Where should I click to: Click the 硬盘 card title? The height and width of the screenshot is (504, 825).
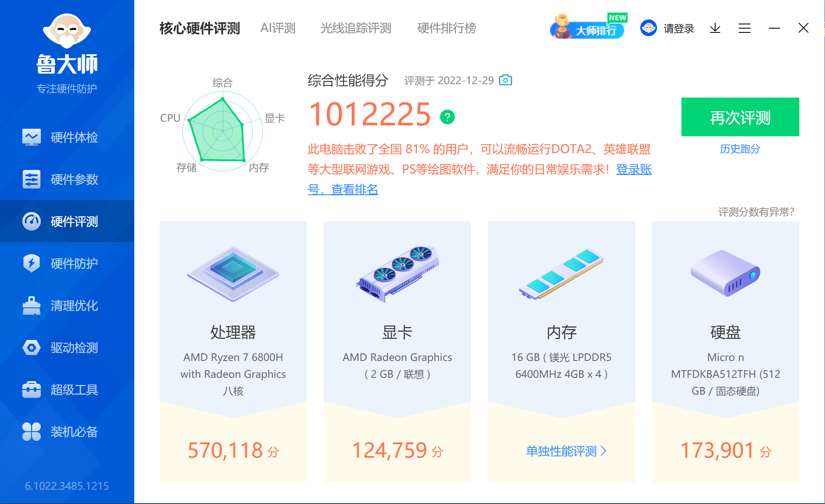pos(726,332)
